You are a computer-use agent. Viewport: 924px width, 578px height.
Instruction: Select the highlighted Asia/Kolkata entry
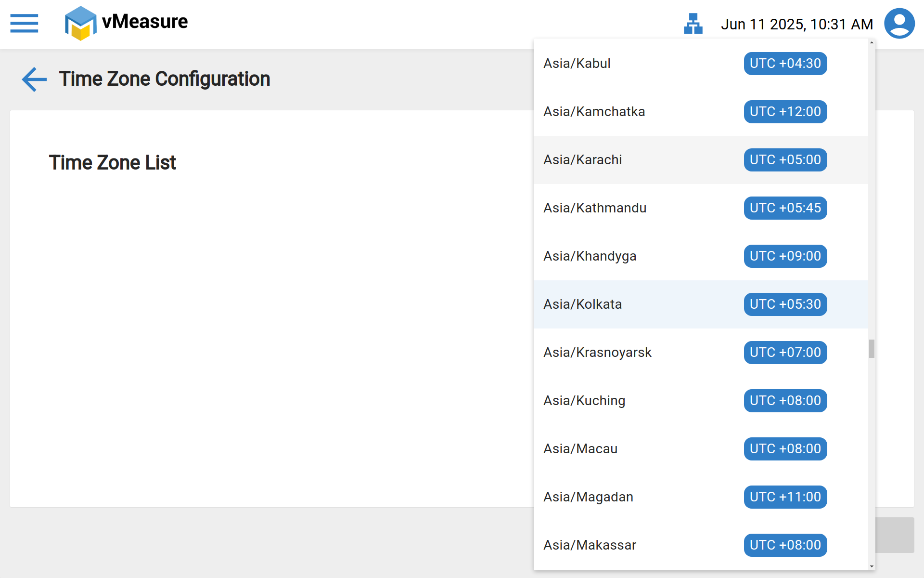pyautogui.click(x=582, y=304)
